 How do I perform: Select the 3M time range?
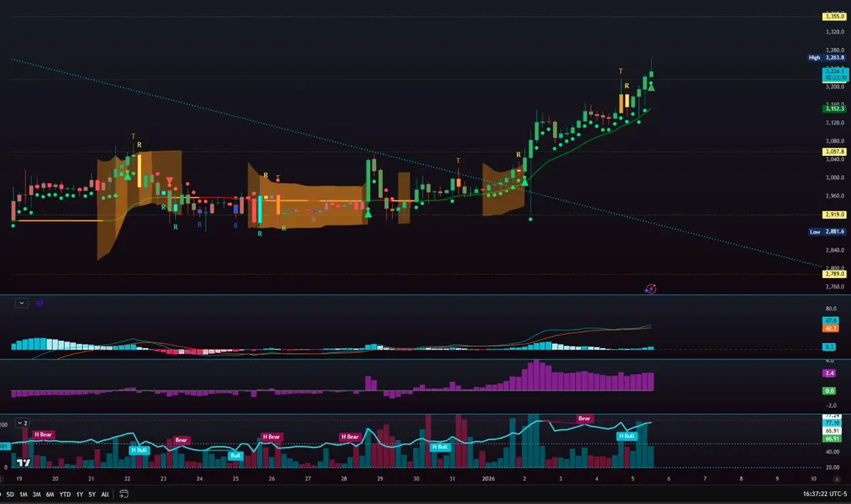(36, 494)
